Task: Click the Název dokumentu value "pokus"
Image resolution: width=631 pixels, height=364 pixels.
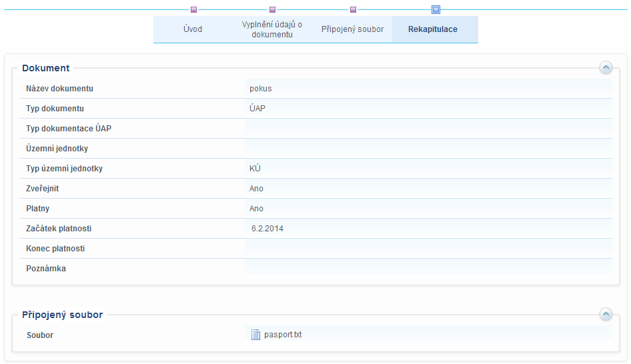Action: [261, 89]
